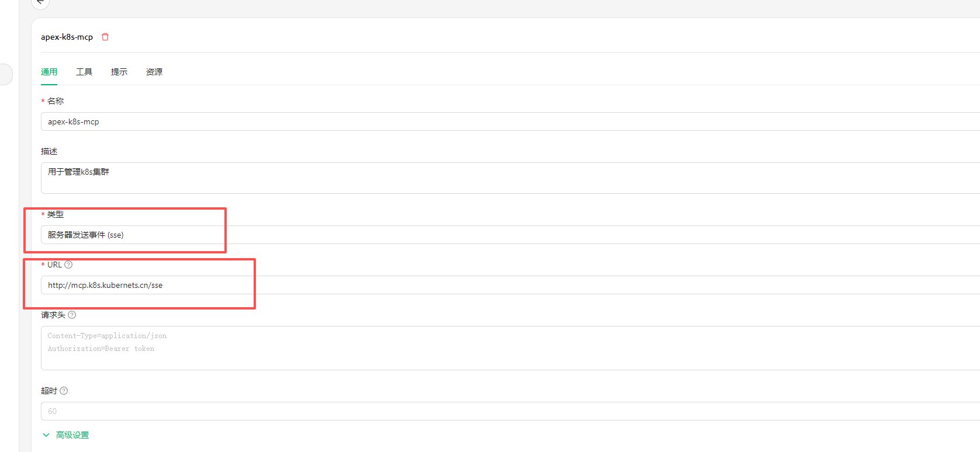
Task: Go to the 提示 tab
Action: pos(119,72)
